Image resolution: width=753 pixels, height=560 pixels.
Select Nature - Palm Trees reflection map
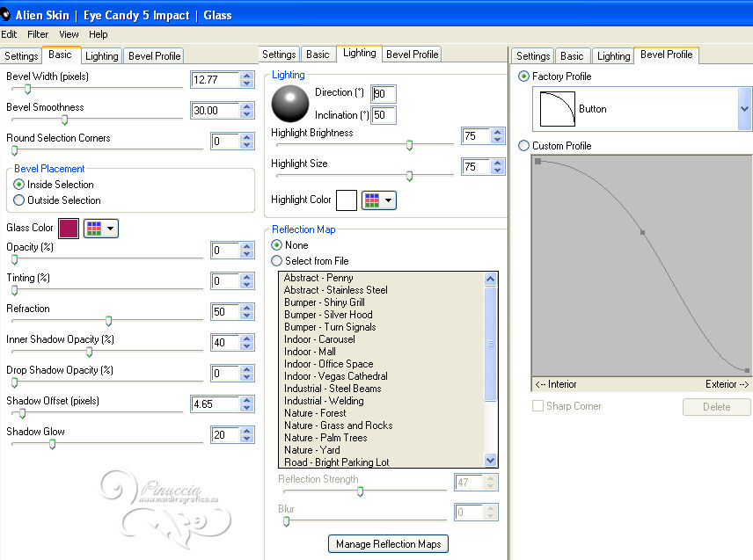pos(325,438)
